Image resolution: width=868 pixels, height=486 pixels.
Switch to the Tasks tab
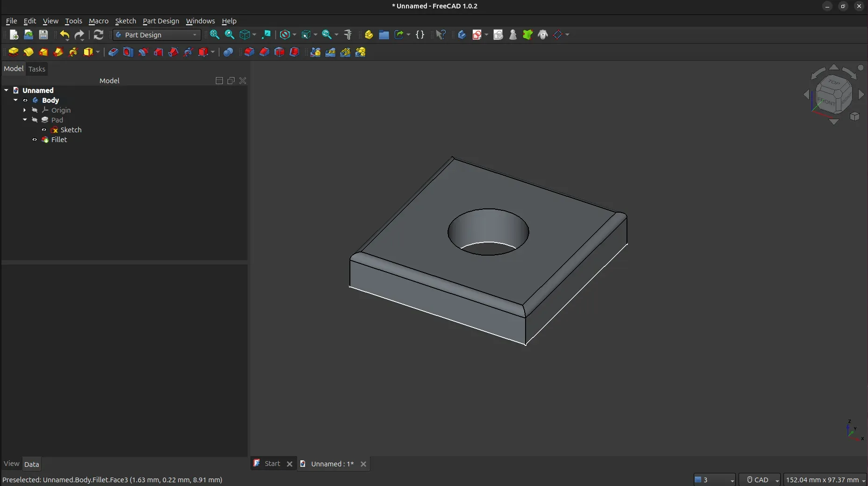point(36,69)
